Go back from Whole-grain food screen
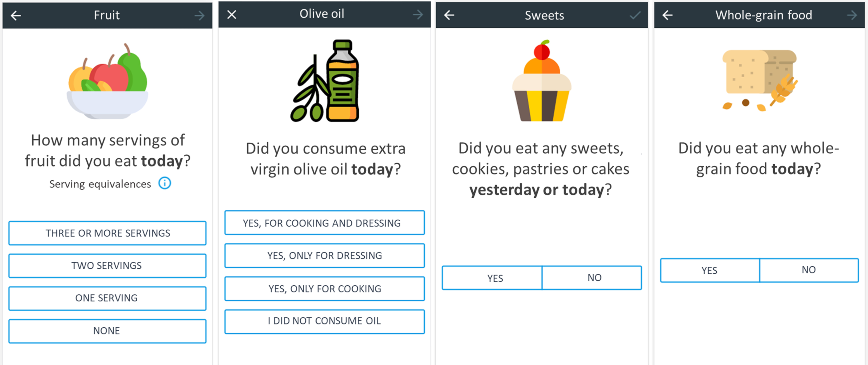868x365 pixels. coord(668,15)
